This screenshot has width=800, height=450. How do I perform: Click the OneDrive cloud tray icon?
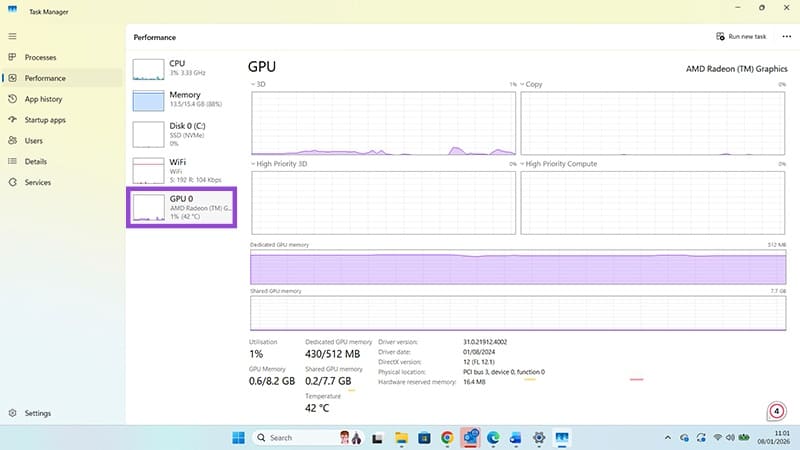tap(684, 438)
